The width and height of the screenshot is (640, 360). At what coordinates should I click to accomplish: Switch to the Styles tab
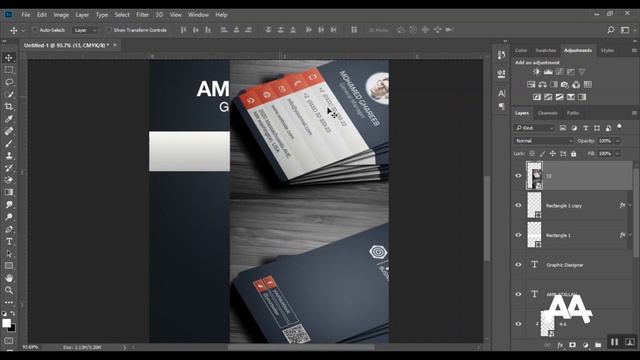coord(607,51)
